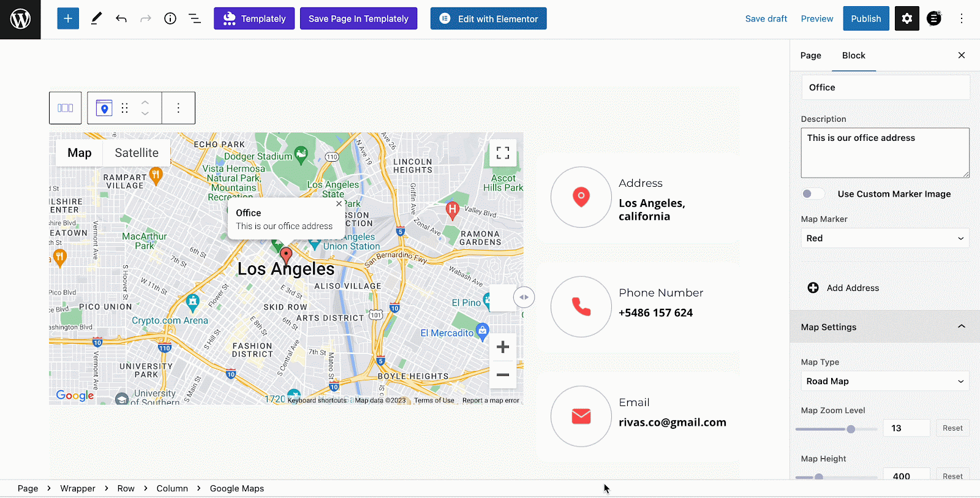Select the parent Column block icon
Screen dimensions: 980x498
click(x=66, y=108)
